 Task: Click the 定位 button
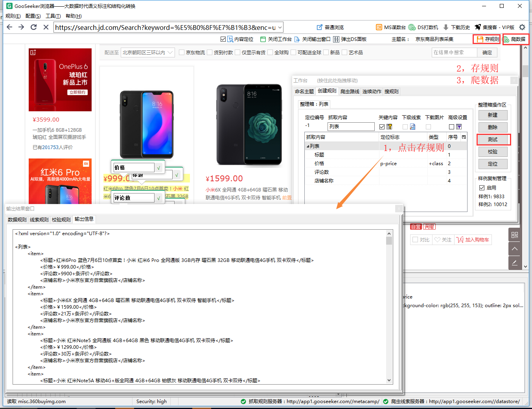pos(493,164)
